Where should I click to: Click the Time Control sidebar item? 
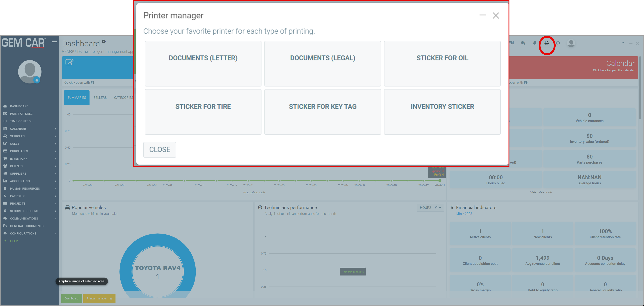tap(21, 121)
